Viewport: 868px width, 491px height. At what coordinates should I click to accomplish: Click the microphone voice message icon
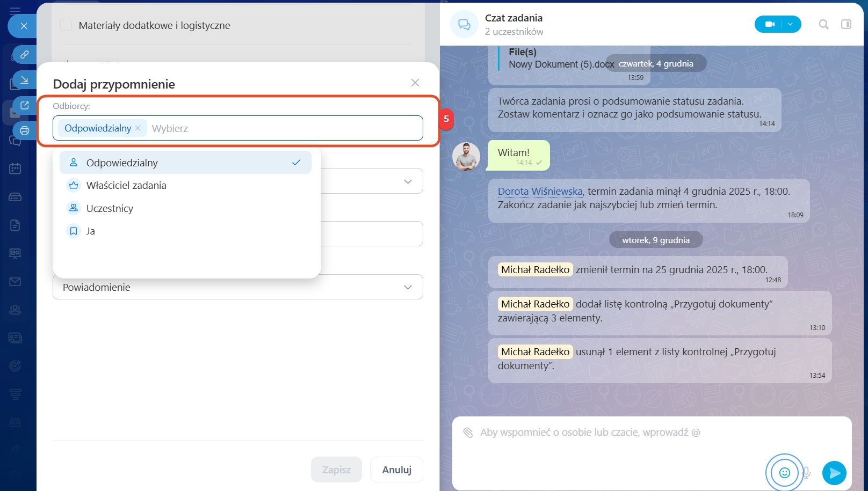click(x=806, y=473)
